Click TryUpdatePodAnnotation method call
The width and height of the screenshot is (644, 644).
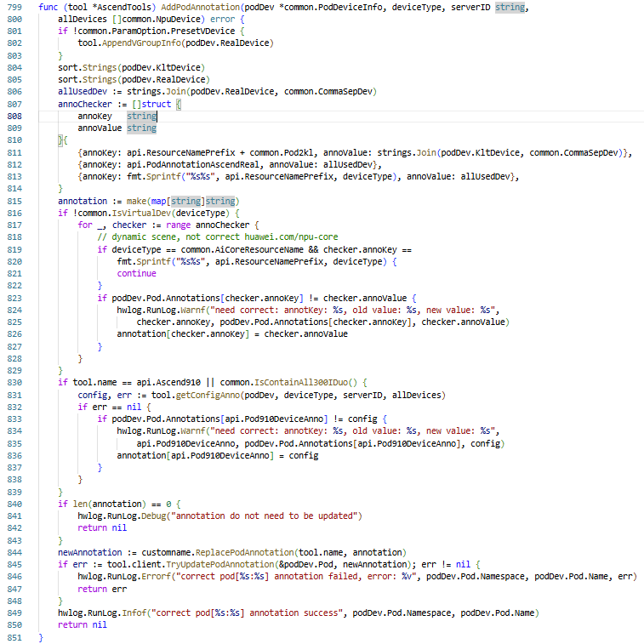[219, 564]
